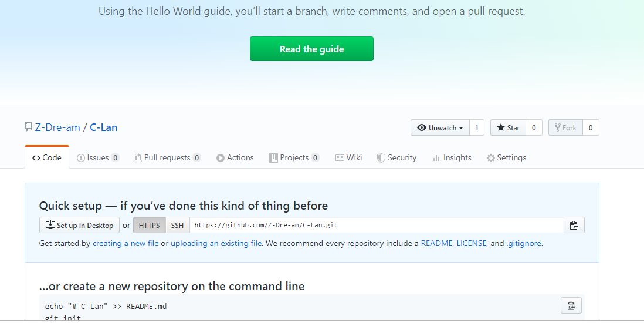Click the Quick setup heading text
The width and height of the screenshot is (644, 323).
[x=183, y=206]
